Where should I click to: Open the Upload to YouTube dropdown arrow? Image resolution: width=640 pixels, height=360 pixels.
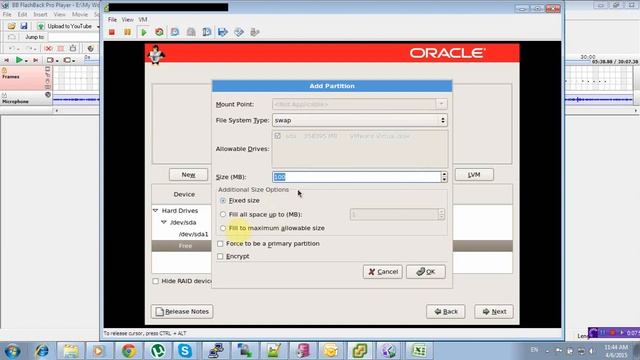tap(98, 27)
